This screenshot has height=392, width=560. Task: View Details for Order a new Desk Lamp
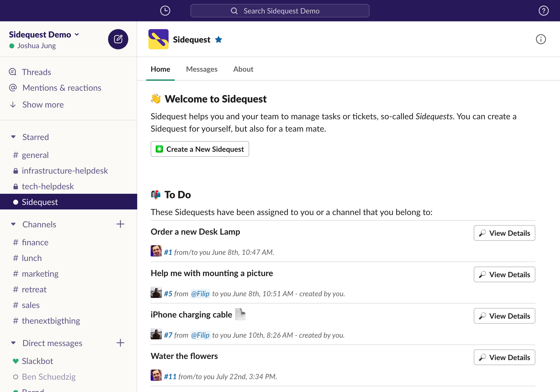click(505, 233)
